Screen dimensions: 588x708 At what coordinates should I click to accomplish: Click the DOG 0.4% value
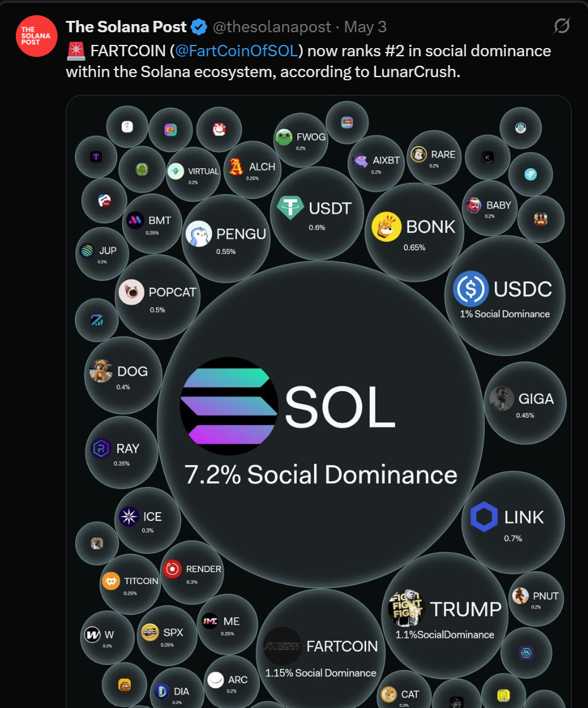point(123,387)
